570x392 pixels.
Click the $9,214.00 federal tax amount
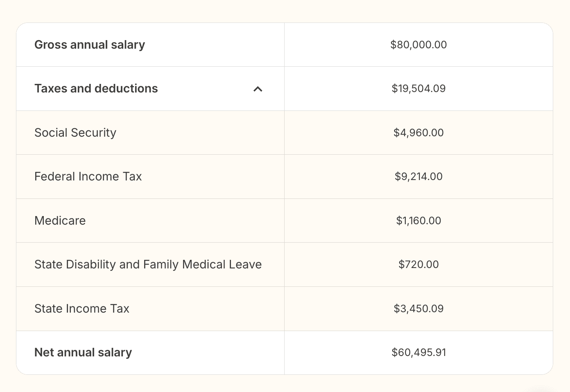pyautogui.click(x=418, y=176)
